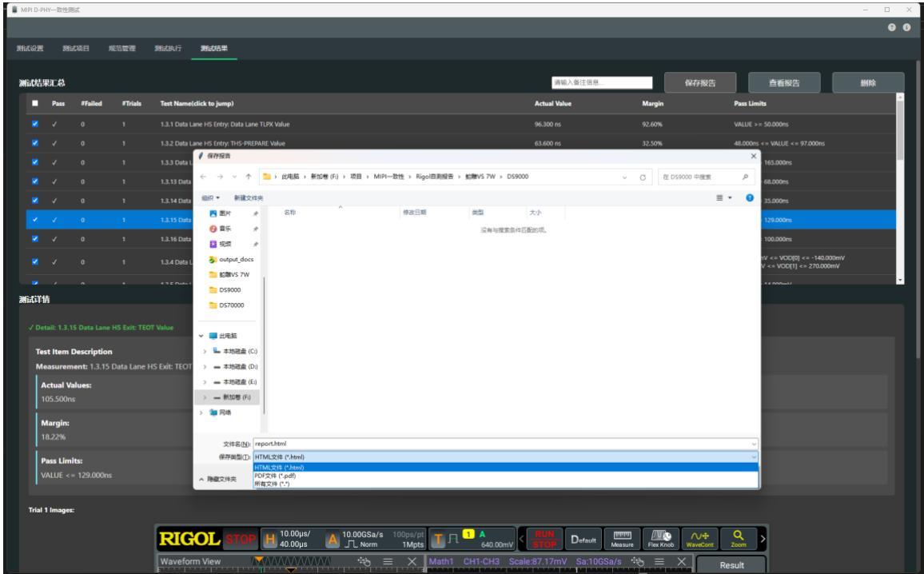Click the help icon in the app header

point(891,27)
